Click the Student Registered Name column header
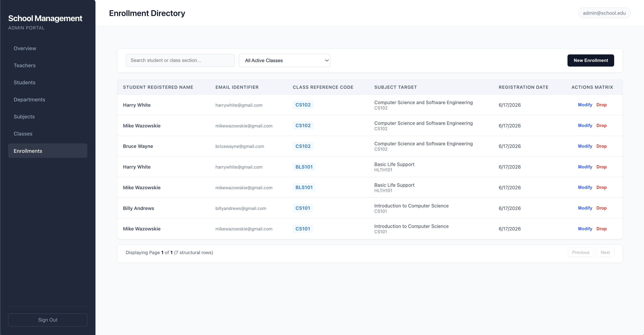Image resolution: width=644 pixels, height=335 pixels. click(x=158, y=87)
